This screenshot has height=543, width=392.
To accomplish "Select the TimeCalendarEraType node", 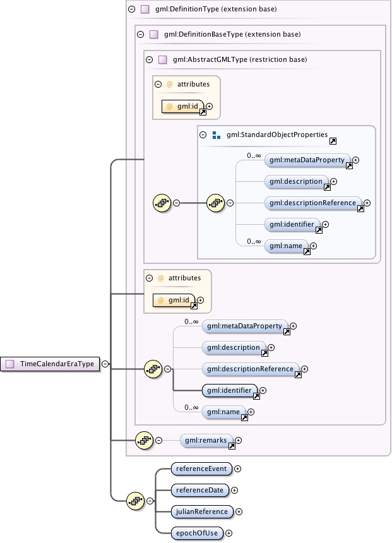I will point(50,364).
